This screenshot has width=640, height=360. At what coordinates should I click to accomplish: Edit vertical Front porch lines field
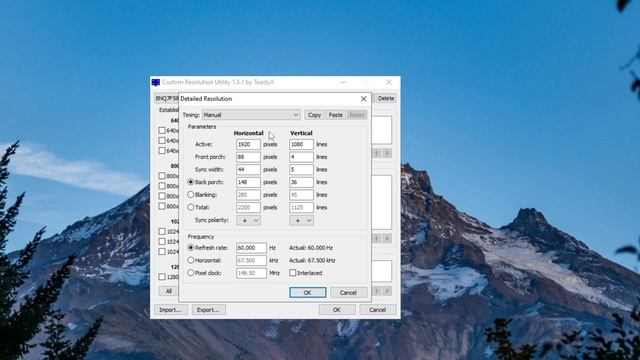(301, 157)
